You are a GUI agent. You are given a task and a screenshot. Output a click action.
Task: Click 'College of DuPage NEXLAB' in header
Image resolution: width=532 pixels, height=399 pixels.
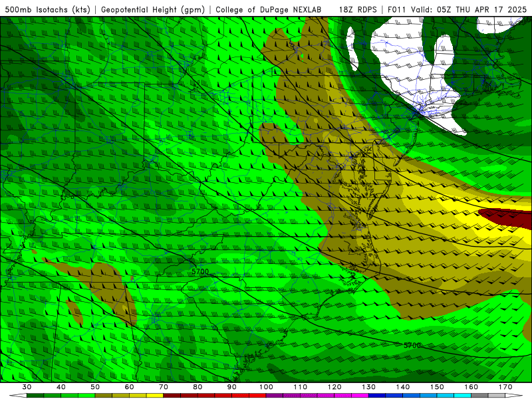pyautogui.click(x=269, y=9)
